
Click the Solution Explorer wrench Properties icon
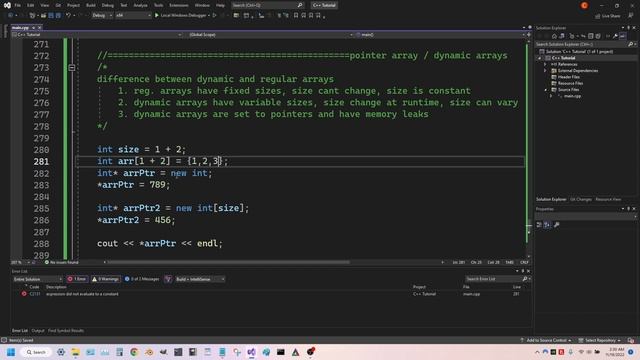tap(615, 36)
